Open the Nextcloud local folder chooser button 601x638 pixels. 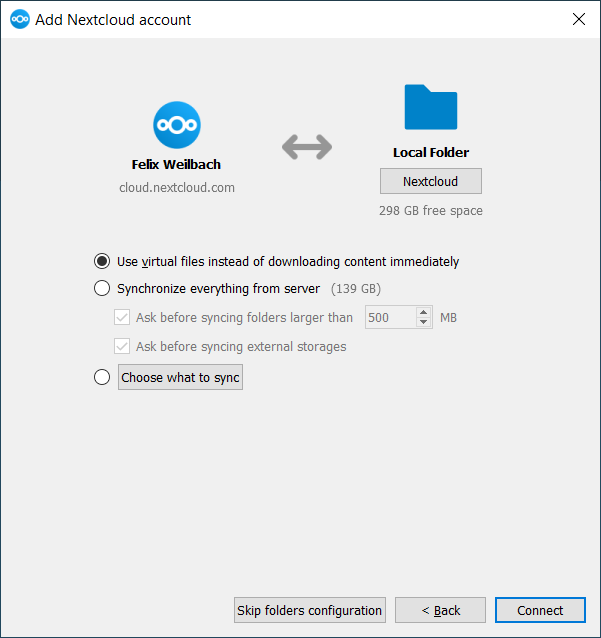(430, 181)
